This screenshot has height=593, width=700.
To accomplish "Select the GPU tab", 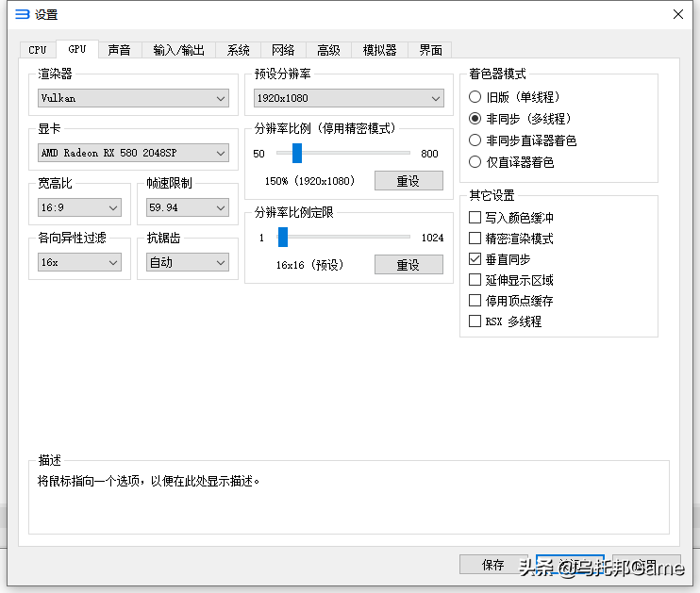I will pos(76,49).
